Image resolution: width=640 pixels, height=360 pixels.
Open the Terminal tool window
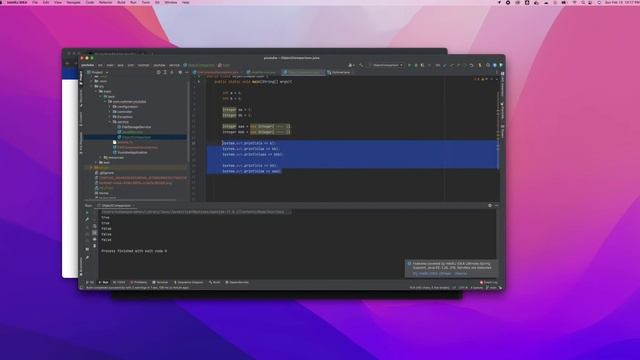[160, 282]
